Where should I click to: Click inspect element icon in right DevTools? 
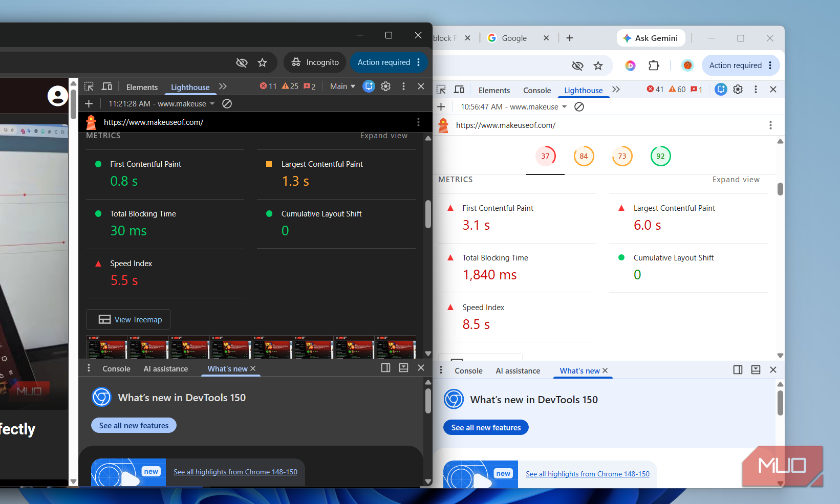click(441, 90)
